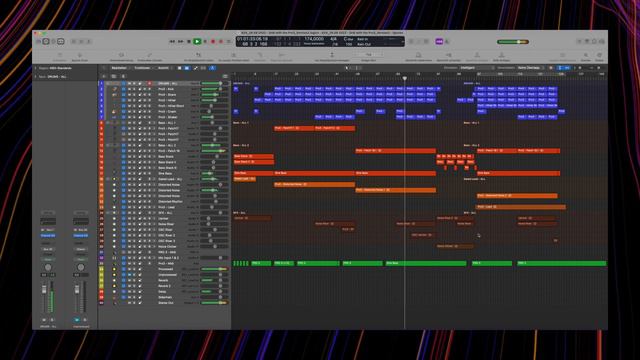Select the Pro3 - Lead orange region
Viewport: 640px width, 360px height.
pos(521,207)
